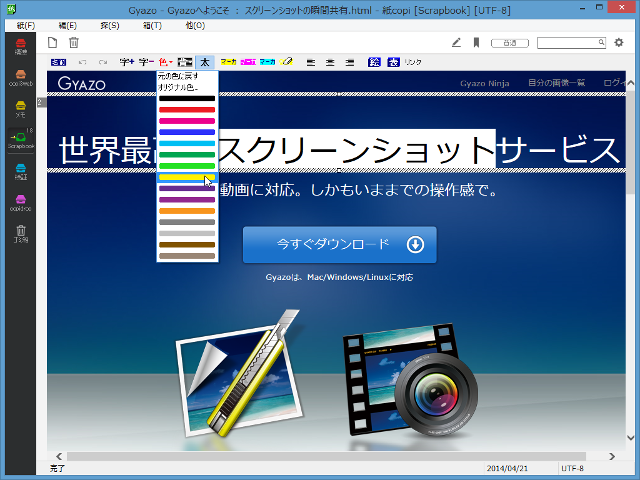Screen dimensions: 640x480
Task: Pick the yellow color swatch
Action: tap(186, 177)
